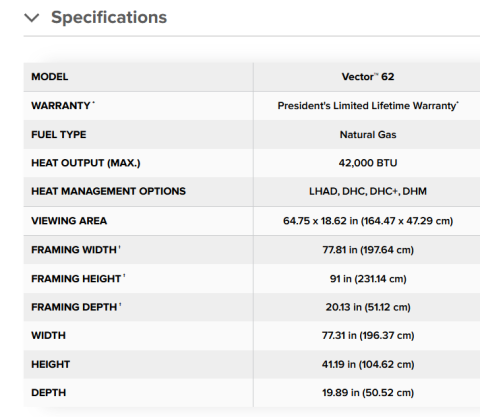This screenshot has height=417, width=480.
Task: Select the 20.13 in (51.12 cm) value
Action: [x=368, y=307]
